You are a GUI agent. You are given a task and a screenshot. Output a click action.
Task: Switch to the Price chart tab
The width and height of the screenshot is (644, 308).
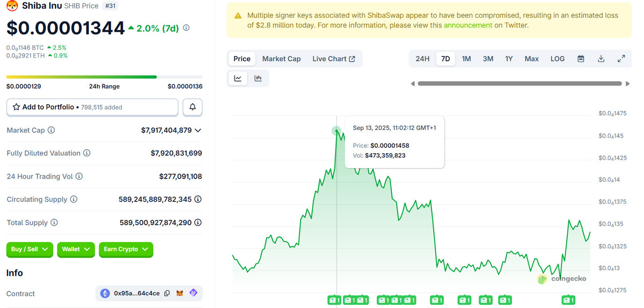242,59
